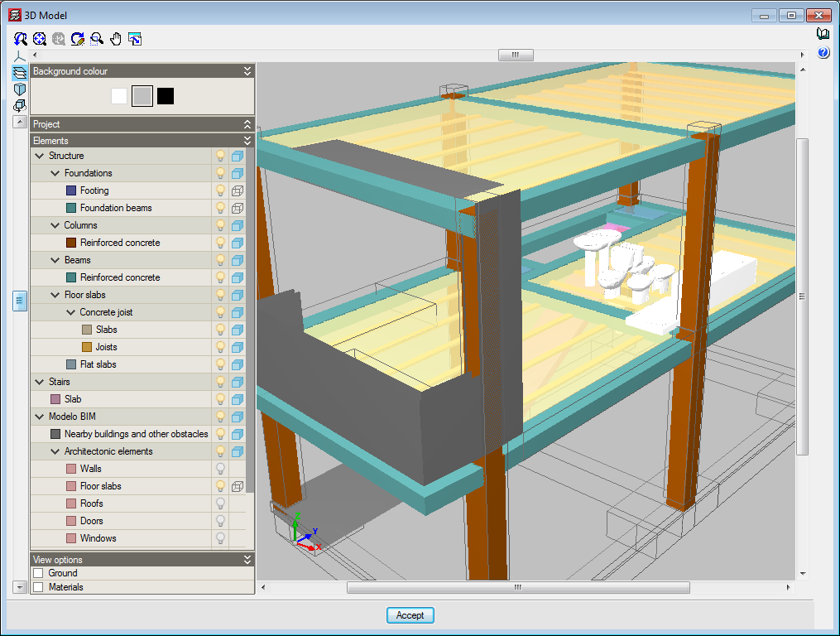The height and width of the screenshot is (636, 840).
Task: Show Walls using its light bulb
Action: tap(220, 469)
